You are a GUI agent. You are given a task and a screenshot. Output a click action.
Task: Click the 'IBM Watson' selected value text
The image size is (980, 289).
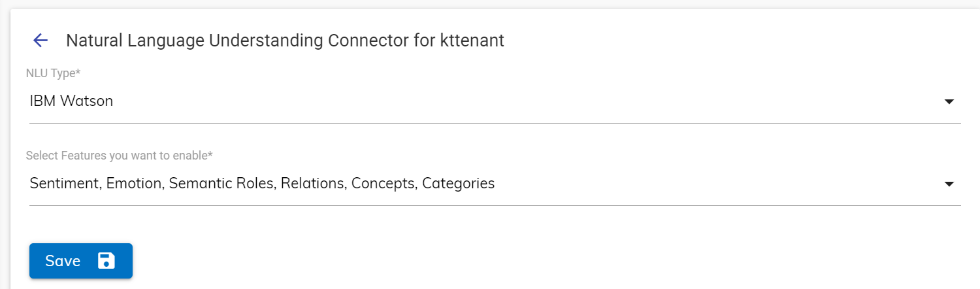click(x=71, y=101)
